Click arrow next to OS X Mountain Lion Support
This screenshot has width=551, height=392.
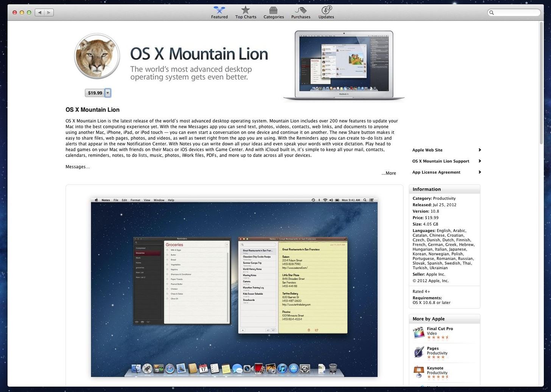479,161
